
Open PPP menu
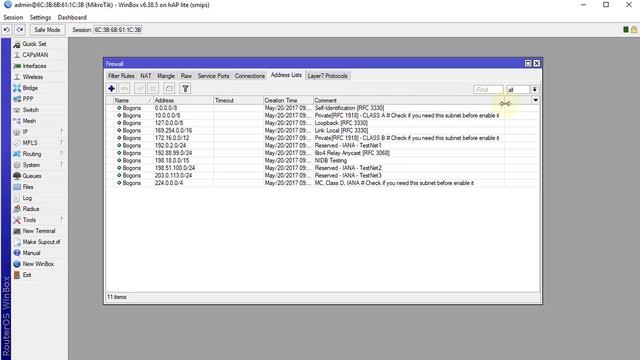pyautogui.click(x=28, y=99)
